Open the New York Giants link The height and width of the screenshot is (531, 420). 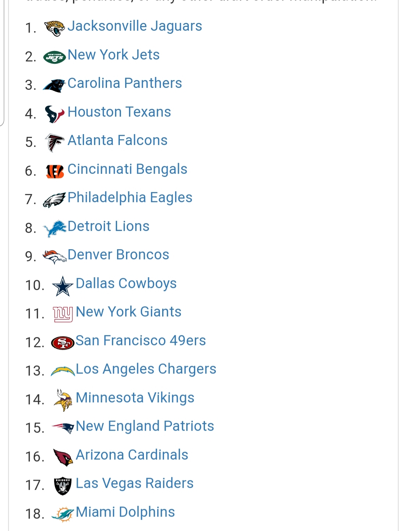[x=128, y=312]
